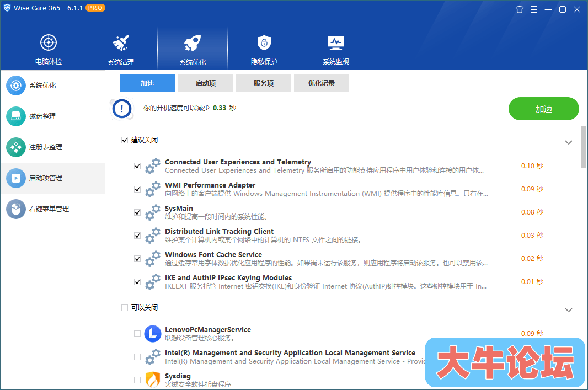Click 联想设备管理核心服务 description text

[200, 338]
